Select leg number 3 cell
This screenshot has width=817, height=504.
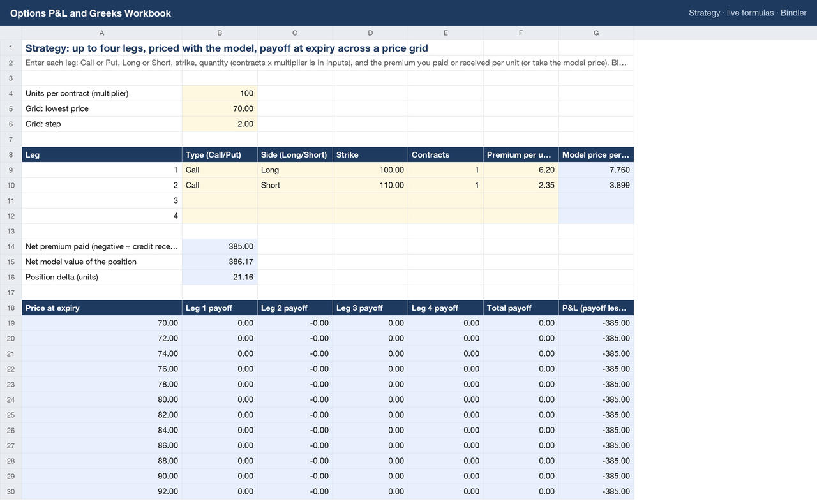(x=102, y=200)
